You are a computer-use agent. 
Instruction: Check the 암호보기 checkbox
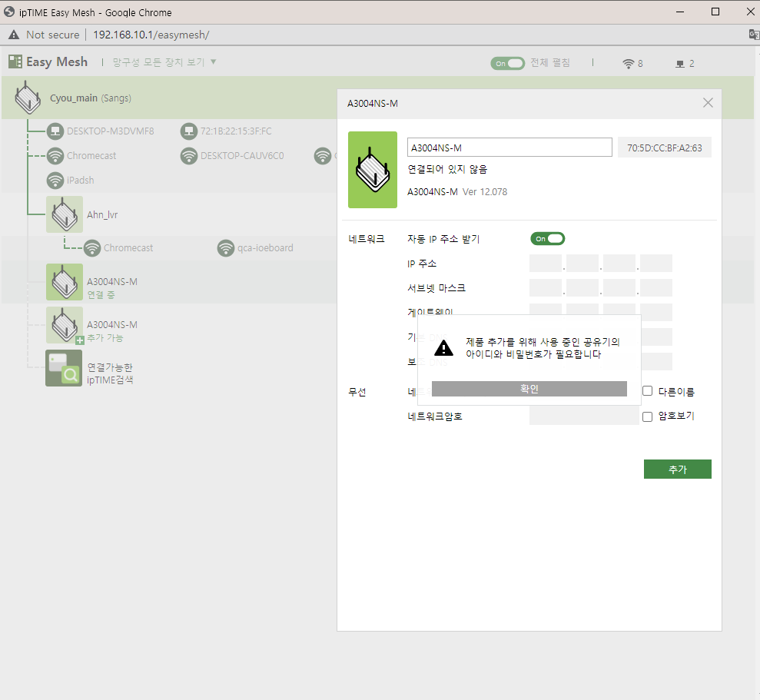(x=648, y=416)
